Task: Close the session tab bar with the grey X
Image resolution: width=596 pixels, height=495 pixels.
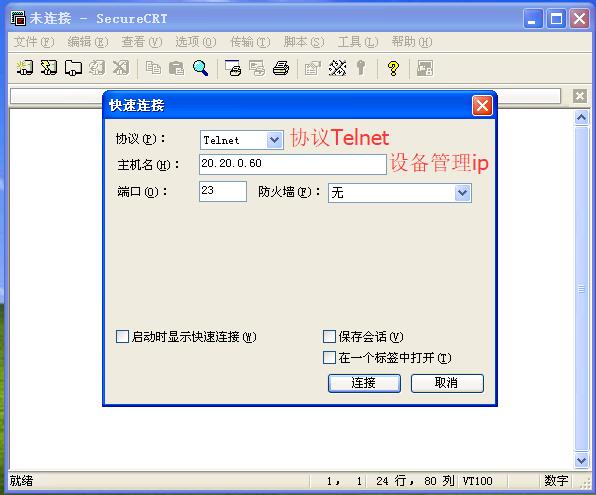Action: point(580,96)
